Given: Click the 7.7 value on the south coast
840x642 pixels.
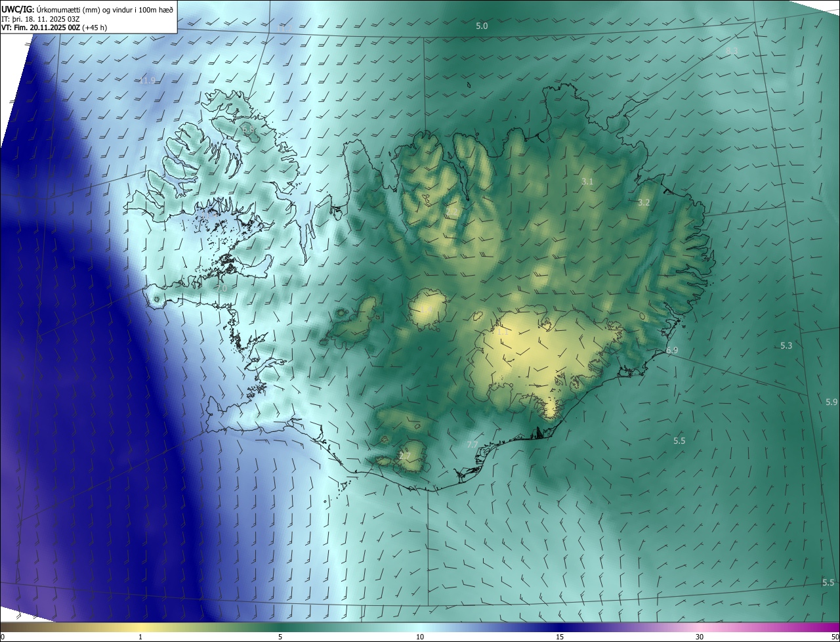Looking at the screenshot, I should pos(472,445).
